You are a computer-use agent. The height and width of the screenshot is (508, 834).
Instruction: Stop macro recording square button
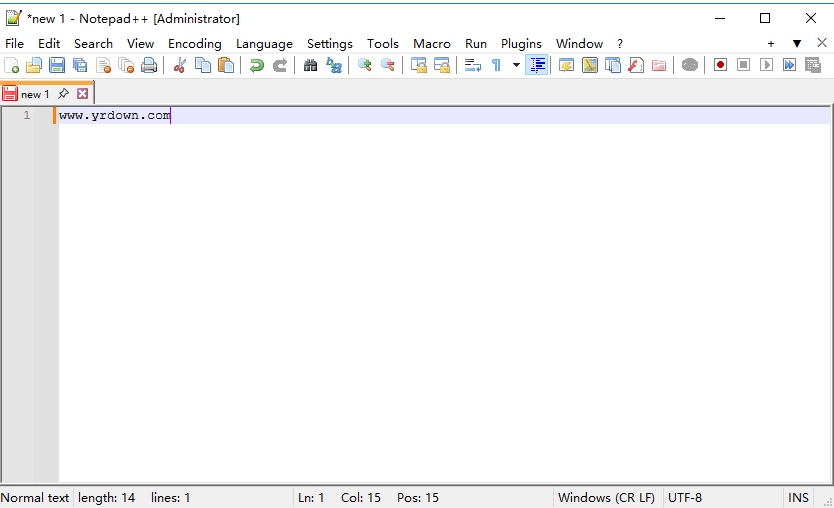click(744, 65)
